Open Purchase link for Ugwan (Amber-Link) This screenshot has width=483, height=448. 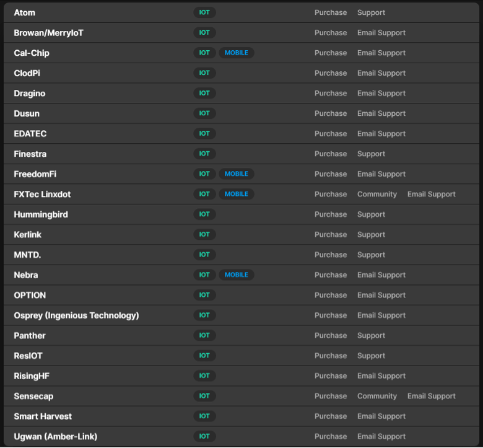[x=331, y=436]
